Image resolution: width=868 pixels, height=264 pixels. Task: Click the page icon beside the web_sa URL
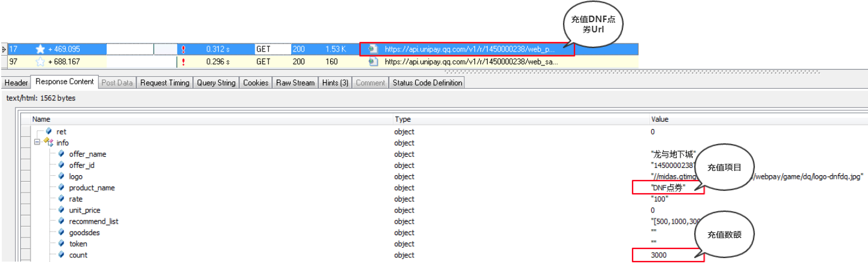[374, 61]
